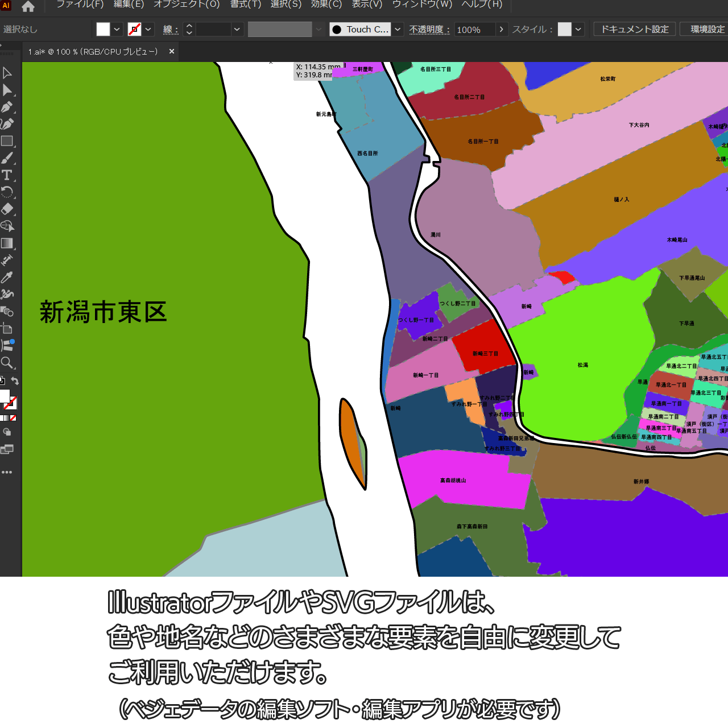Expand the stroke weight dropdown
Screen dimensions: 728x728
[237, 30]
